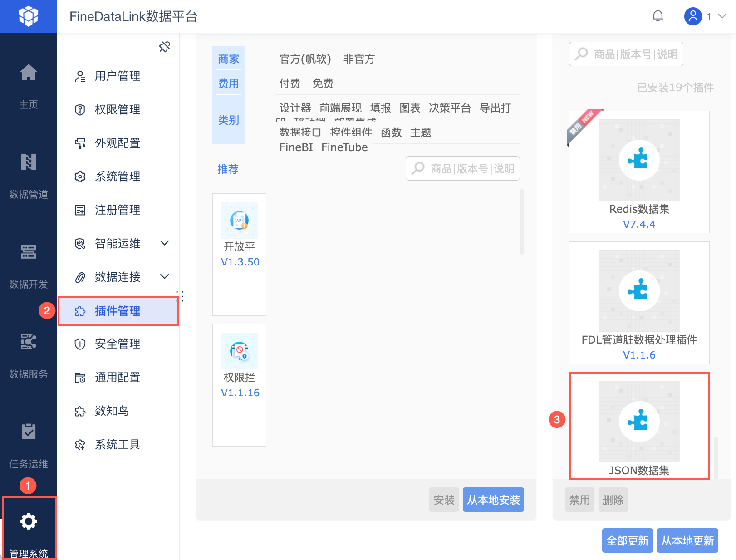Click the 禁用 button
The image size is (736, 560).
pyautogui.click(x=579, y=500)
